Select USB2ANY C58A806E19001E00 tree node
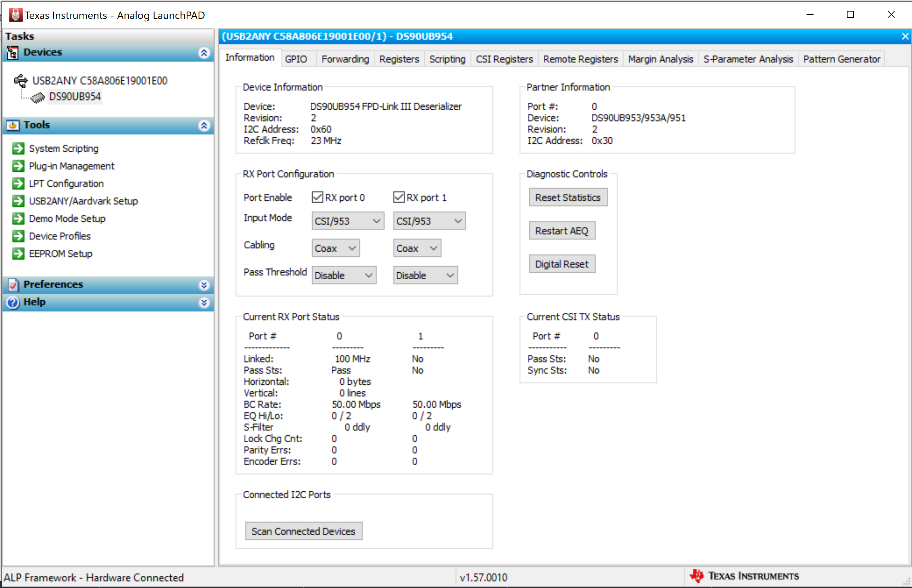912x588 pixels. (x=100, y=81)
